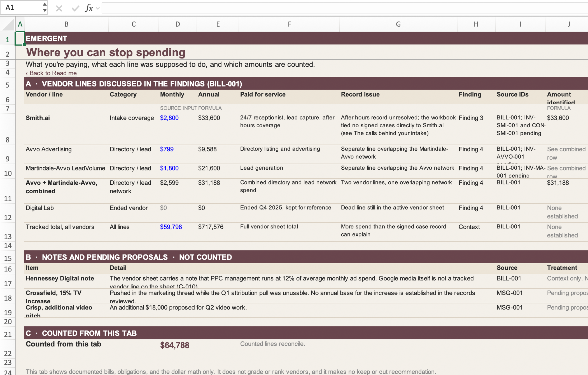Select column C header
The width and height of the screenshot is (588, 375).
tap(134, 24)
